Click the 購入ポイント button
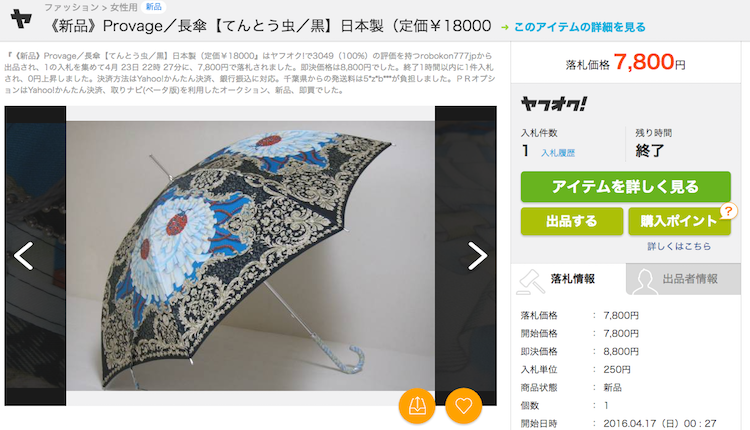This screenshot has height=430, width=750. 679,221
